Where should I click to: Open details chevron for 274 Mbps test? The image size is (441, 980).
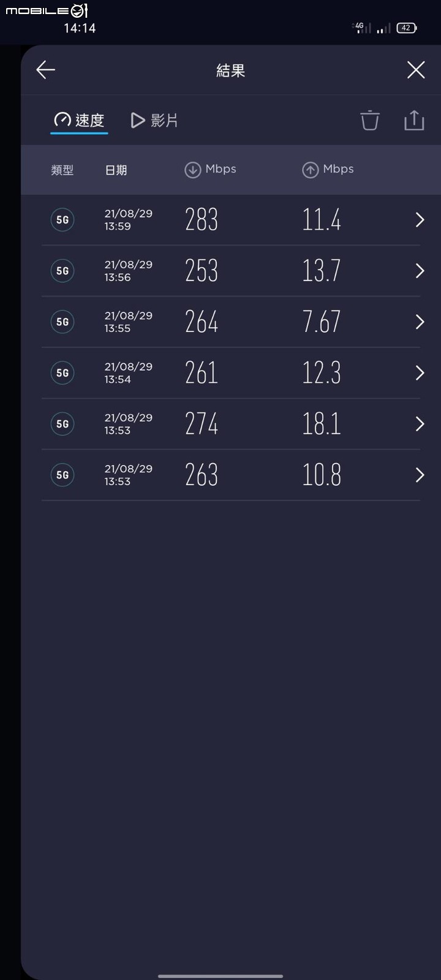point(420,424)
